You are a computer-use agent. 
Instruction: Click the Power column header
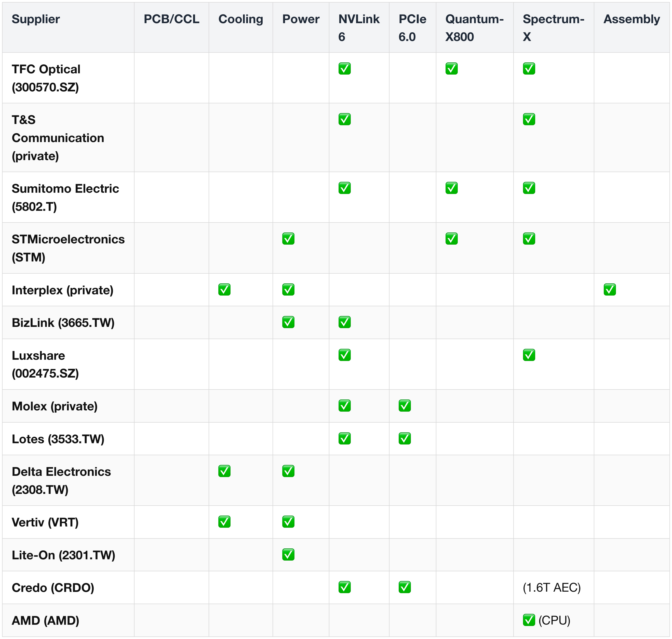pyautogui.click(x=301, y=27)
